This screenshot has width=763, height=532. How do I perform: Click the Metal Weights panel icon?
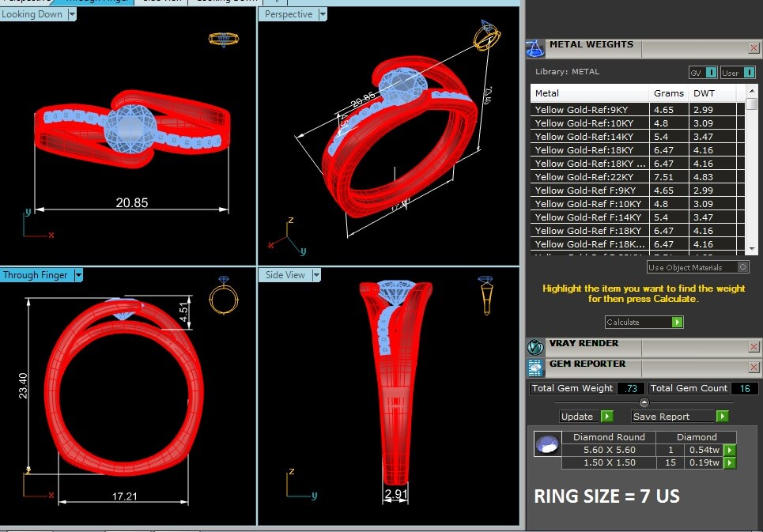pos(534,49)
